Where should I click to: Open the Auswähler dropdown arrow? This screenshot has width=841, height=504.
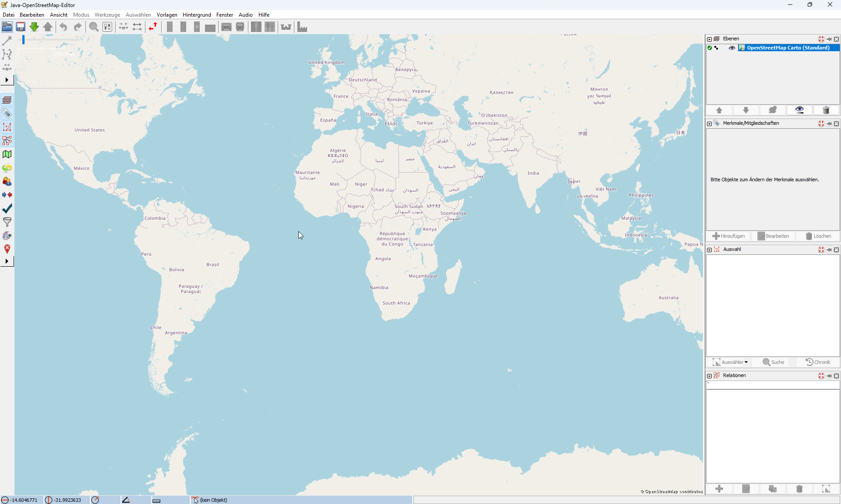[746, 362]
